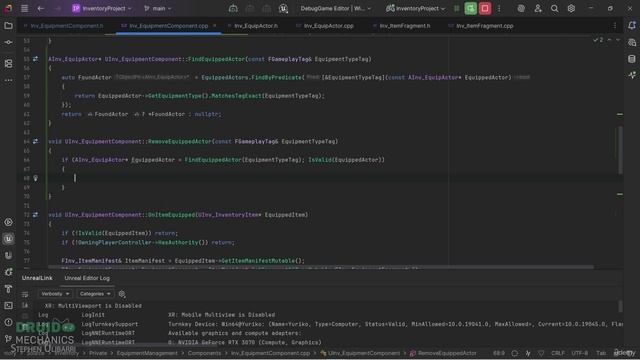Switch to Inv_EquipActor.h tab
Viewport: 640px width, 360px height.
click(256, 26)
